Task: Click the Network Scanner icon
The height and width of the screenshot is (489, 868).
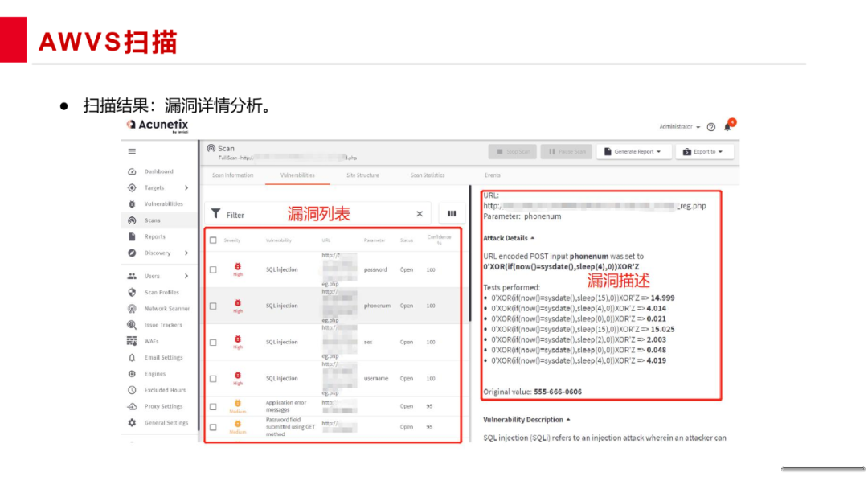Action: pyautogui.click(x=132, y=309)
